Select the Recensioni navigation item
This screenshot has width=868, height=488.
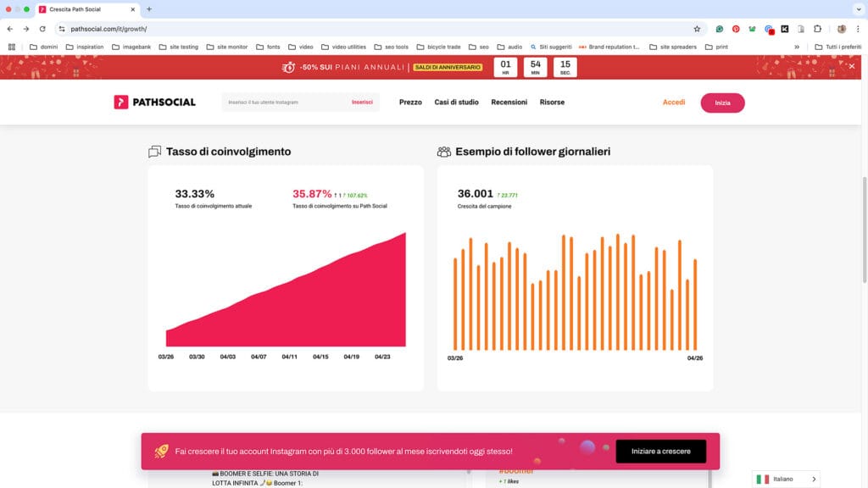point(509,103)
